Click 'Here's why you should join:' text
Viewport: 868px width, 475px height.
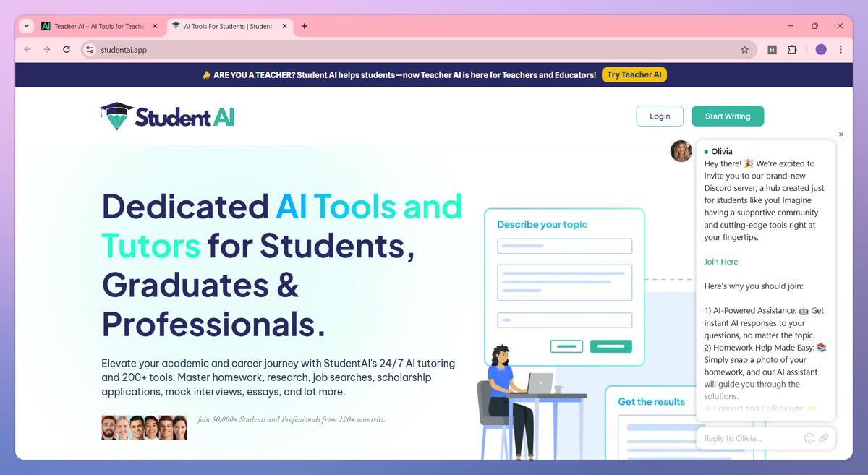coord(754,286)
